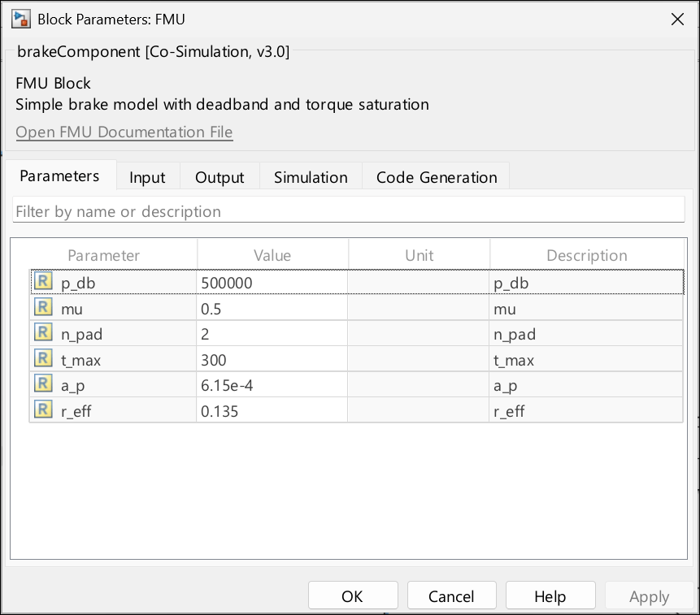The image size is (700, 615).
Task: Close the Block Parameters window
Action: click(676, 19)
